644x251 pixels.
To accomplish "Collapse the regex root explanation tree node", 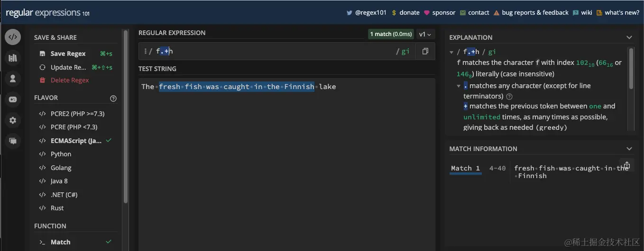I will (x=452, y=52).
